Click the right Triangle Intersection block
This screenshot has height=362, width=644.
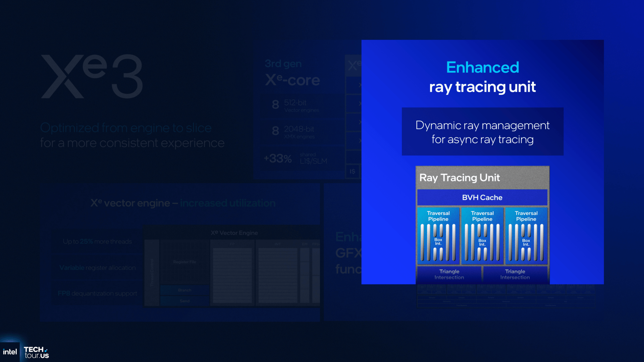pyautogui.click(x=515, y=274)
